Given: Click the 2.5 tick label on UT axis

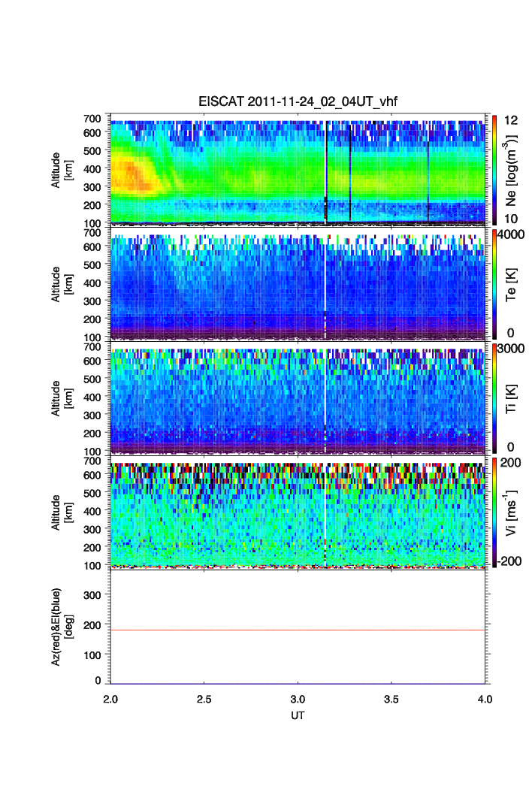Looking at the screenshot, I should pos(204,699).
